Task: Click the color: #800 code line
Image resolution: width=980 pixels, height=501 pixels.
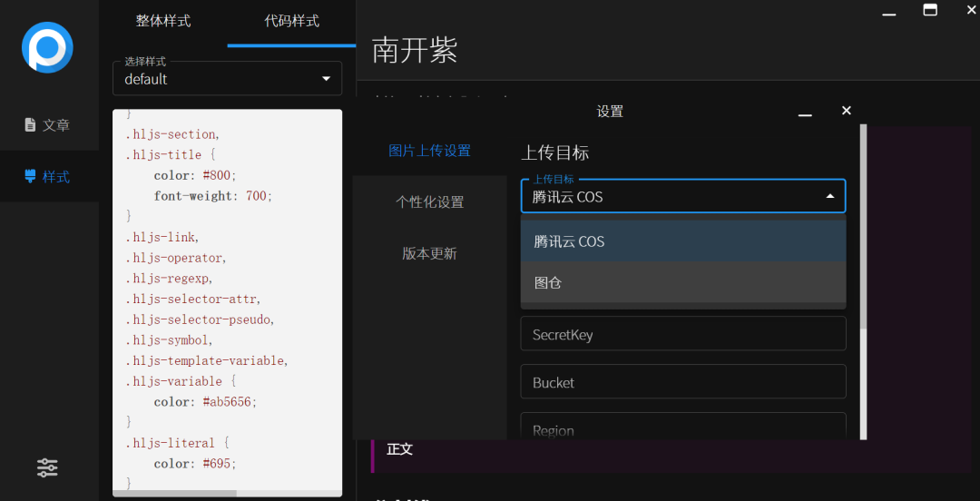Action: 196,176
